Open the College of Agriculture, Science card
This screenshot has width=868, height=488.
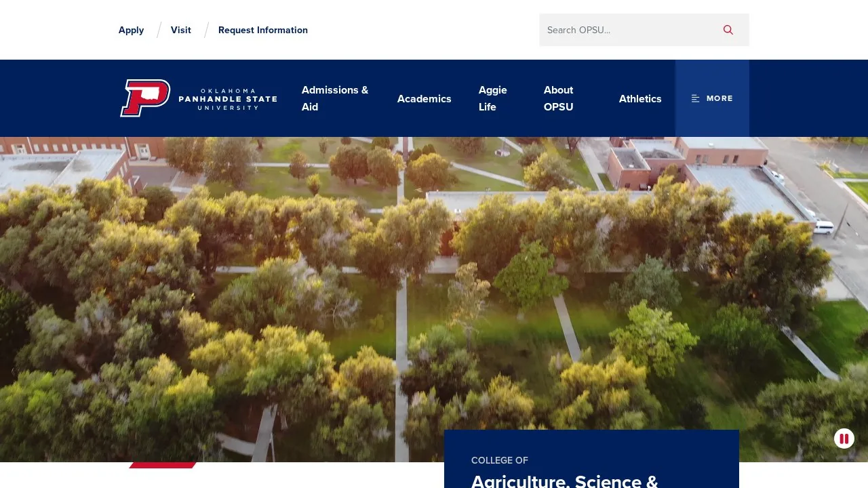point(591,459)
